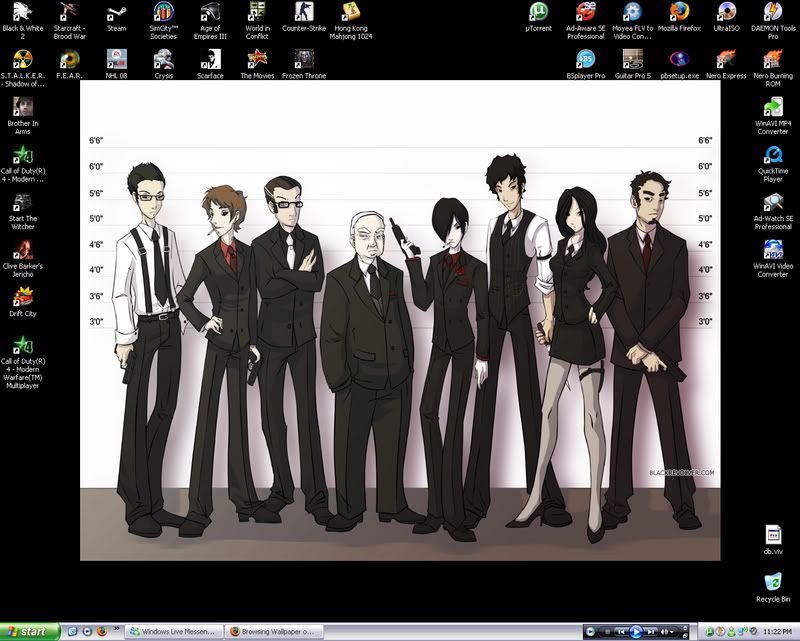Select Moyea FLV to Video Converter icon
The image size is (800, 641).
(x=633, y=20)
